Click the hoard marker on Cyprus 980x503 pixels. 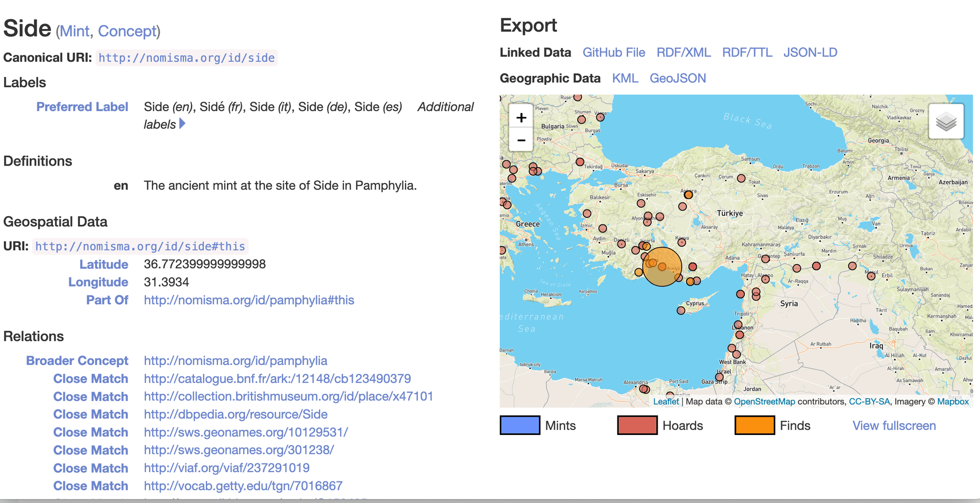coord(681,311)
